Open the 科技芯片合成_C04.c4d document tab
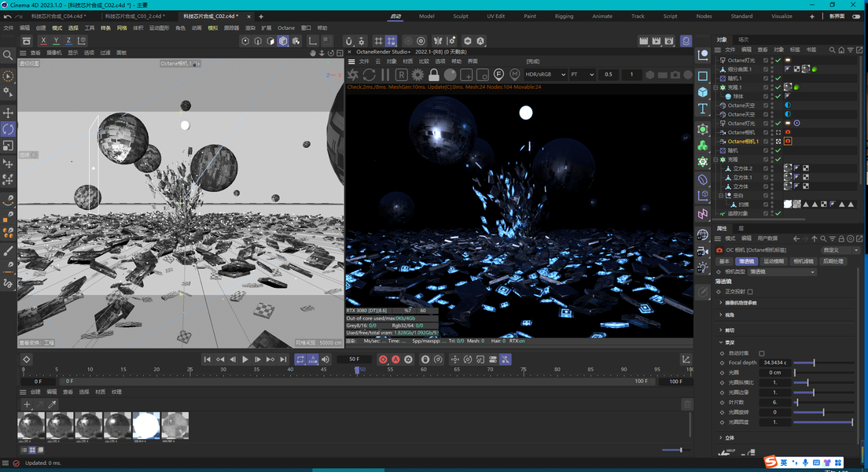Viewport: 868px width, 472px height. point(57,16)
